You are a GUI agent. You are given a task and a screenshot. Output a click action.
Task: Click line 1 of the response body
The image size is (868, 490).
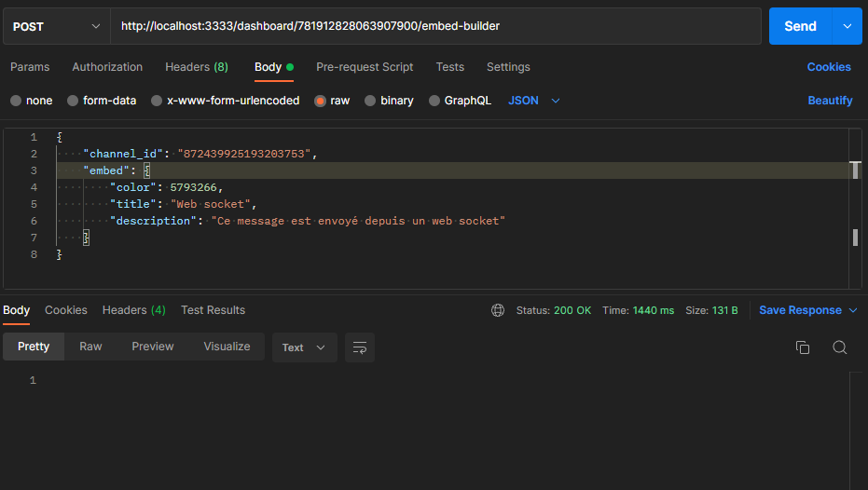[x=34, y=380]
